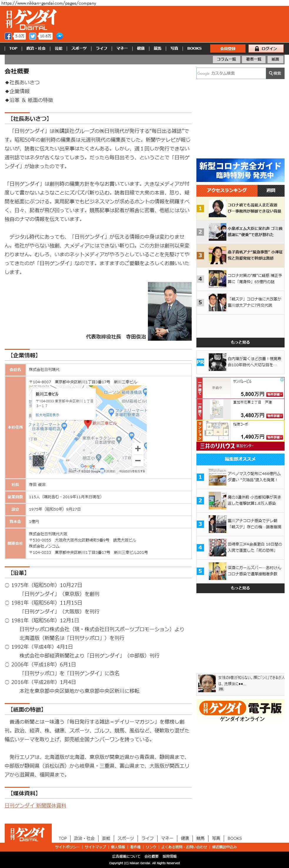Open ライフ in main navigation
The image size is (289, 868).
[101, 48]
